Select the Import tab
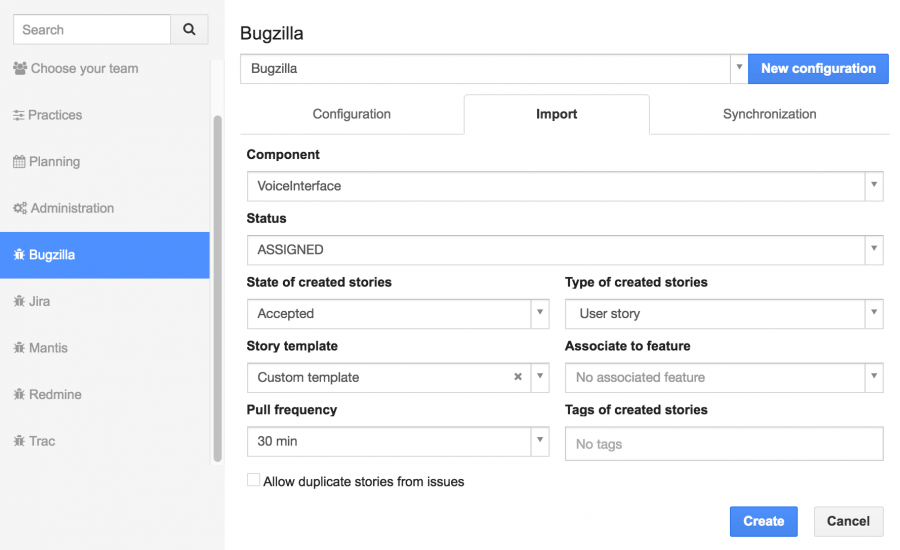This screenshot has width=900, height=550. (x=557, y=114)
